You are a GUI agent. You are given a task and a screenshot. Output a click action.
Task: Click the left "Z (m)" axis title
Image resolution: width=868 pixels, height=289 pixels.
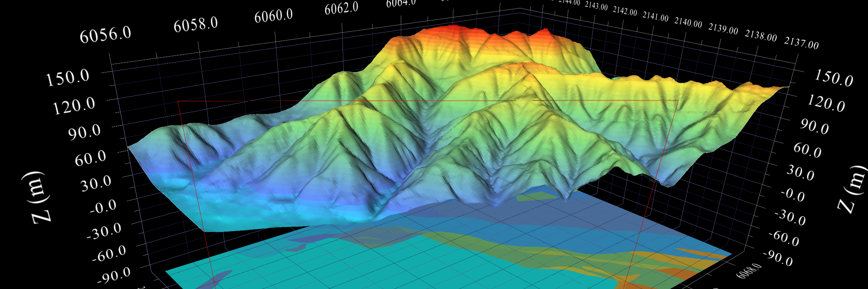tap(36, 197)
